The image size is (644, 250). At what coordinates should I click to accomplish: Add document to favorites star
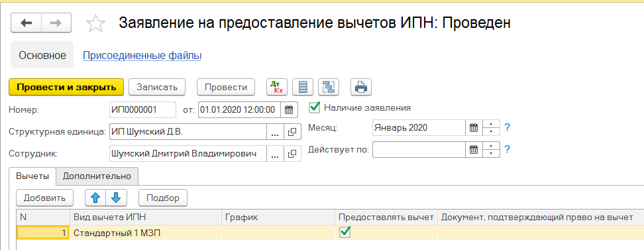[95, 23]
